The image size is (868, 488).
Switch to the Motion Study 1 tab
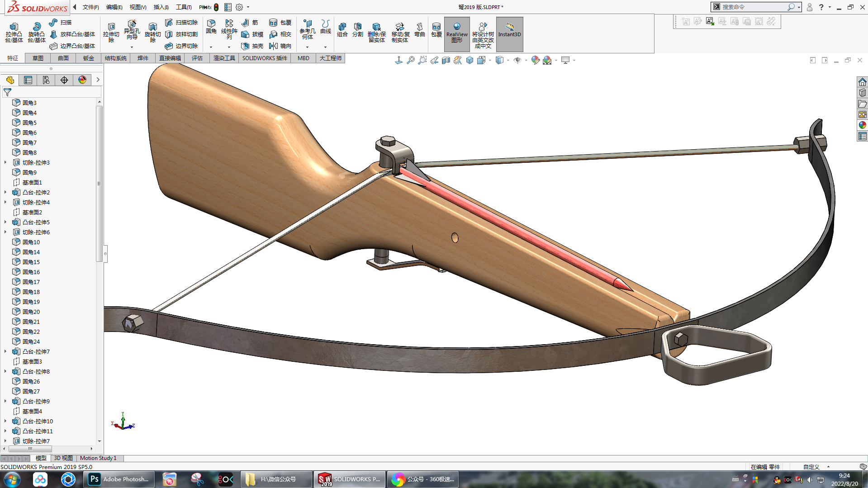point(98,458)
